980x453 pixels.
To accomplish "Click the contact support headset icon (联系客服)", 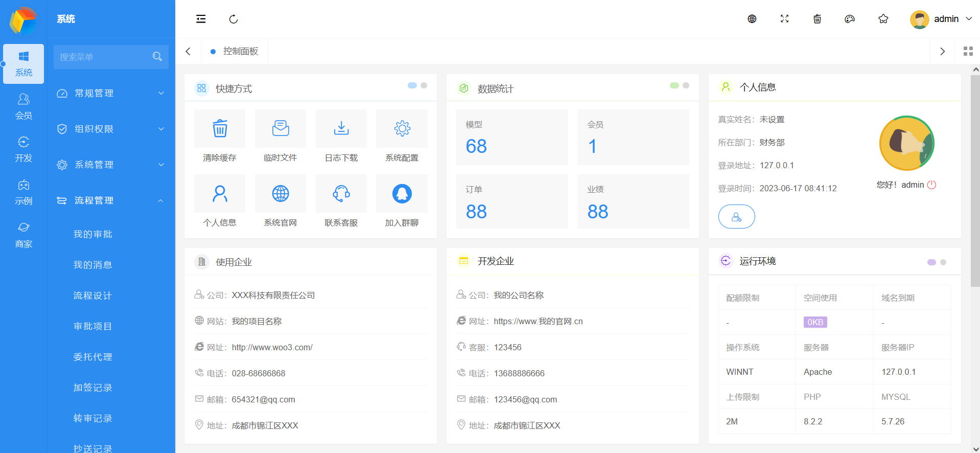I will pyautogui.click(x=341, y=194).
